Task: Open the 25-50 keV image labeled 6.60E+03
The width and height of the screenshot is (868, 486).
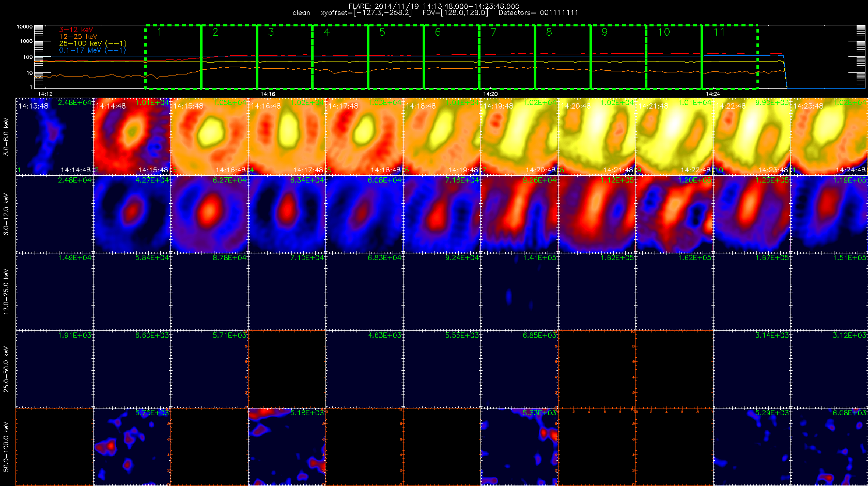Action: [132, 369]
